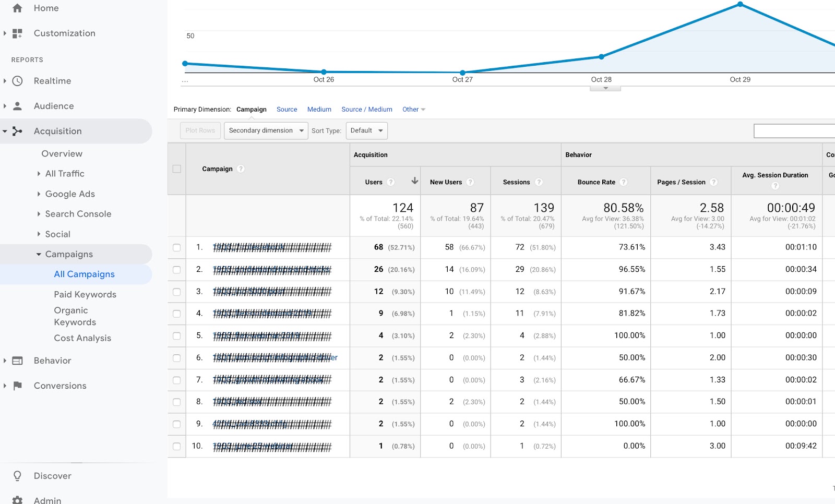Click the chart collapse handle below graph
835x504 pixels.
click(605, 89)
